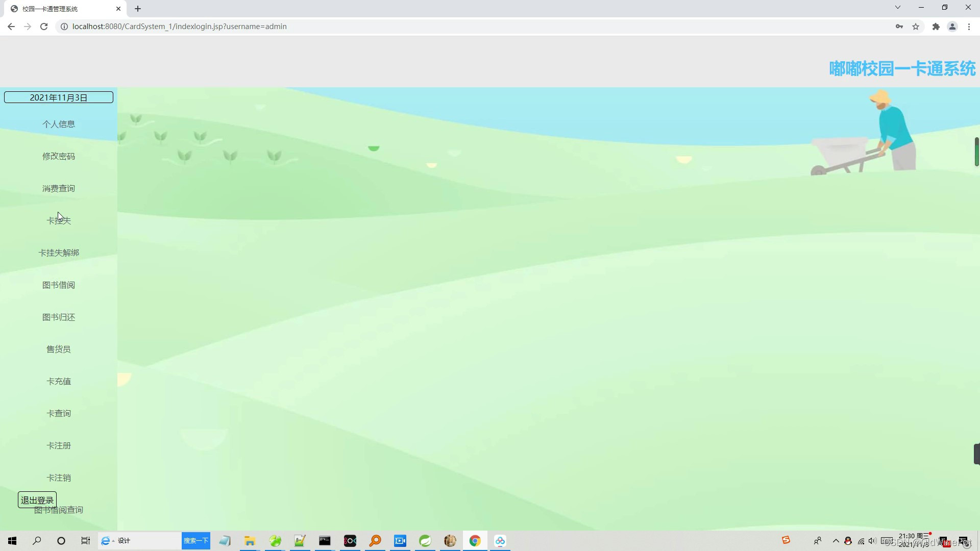980x551 pixels.
Task: Expand the tab search chevron
Action: pos(897,8)
